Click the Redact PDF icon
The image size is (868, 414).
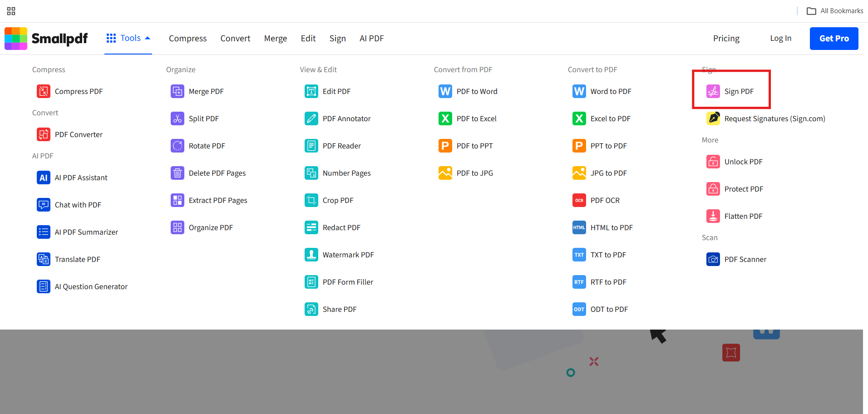[x=311, y=227]
